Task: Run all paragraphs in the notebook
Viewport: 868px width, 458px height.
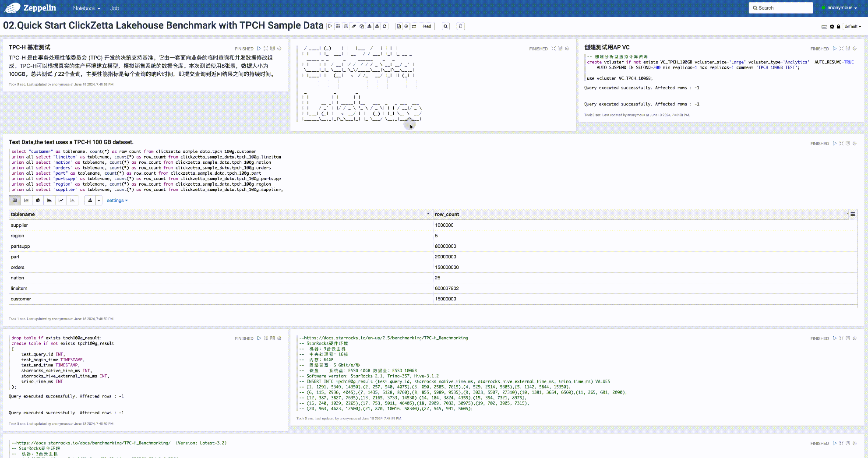Action: pyautogui.click(x=330, y=26)
